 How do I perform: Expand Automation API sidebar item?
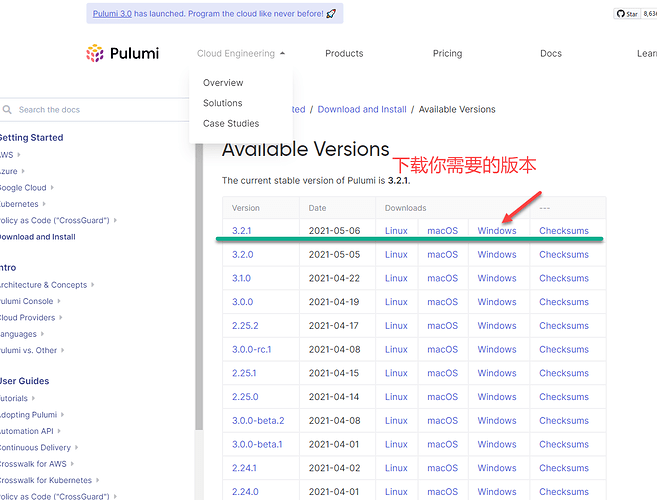[x=59, y=431]
